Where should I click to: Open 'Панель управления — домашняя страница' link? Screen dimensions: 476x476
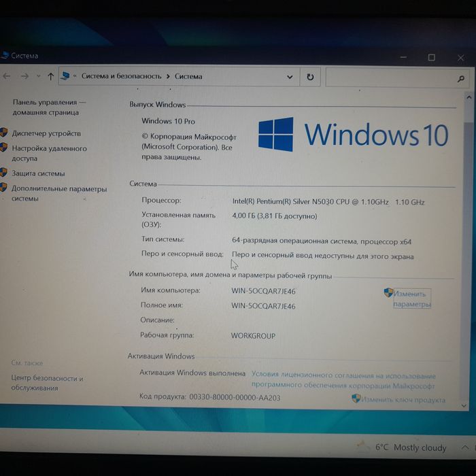click(49, 107)
